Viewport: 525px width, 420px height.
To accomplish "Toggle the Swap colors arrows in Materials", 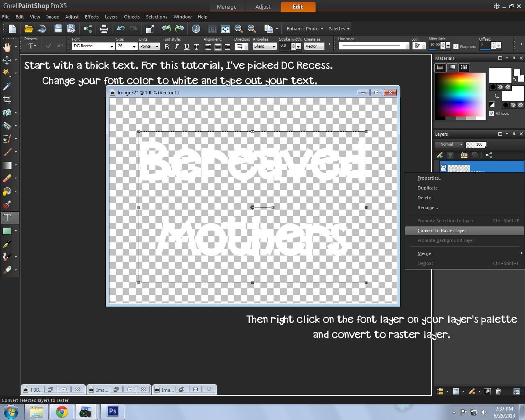I will [x=496, y=96].
